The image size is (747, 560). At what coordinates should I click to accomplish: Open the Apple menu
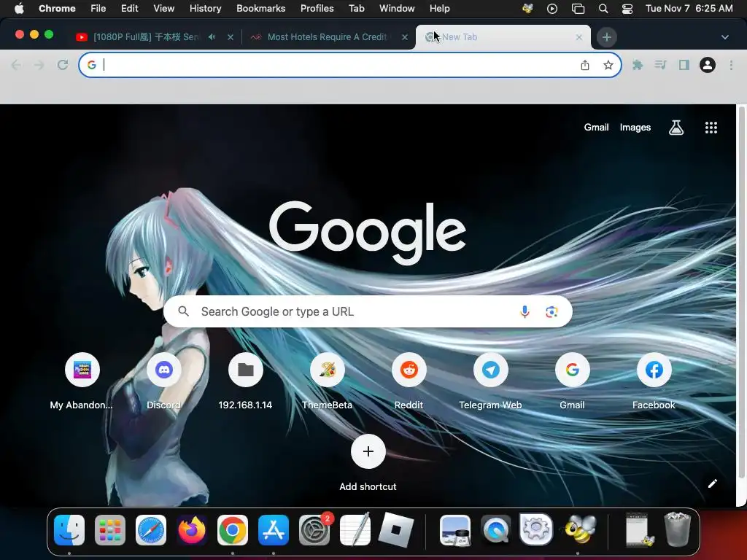point(19,8)
